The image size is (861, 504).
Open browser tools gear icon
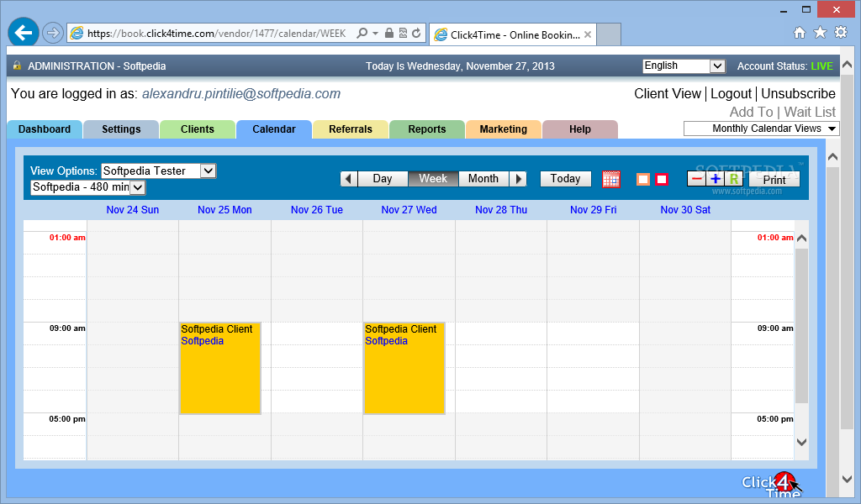pyautogui.click(x=841, y=33)
